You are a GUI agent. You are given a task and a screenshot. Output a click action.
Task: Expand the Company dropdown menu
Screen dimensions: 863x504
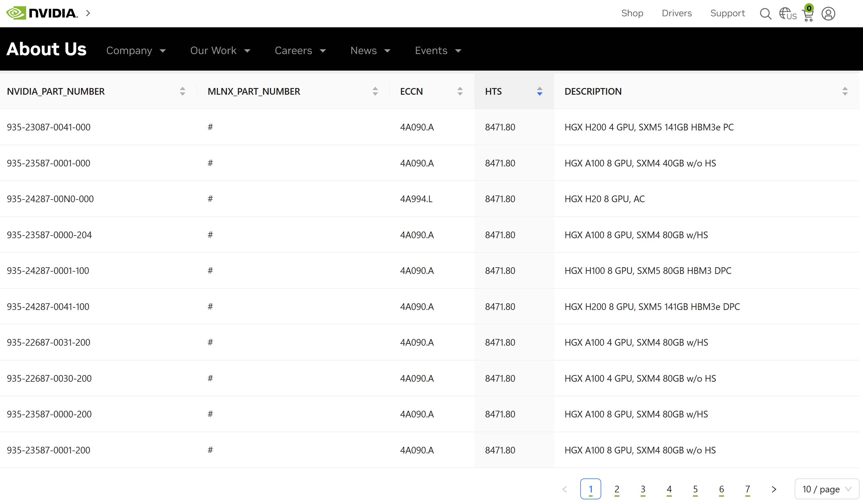tap(136, 51)
